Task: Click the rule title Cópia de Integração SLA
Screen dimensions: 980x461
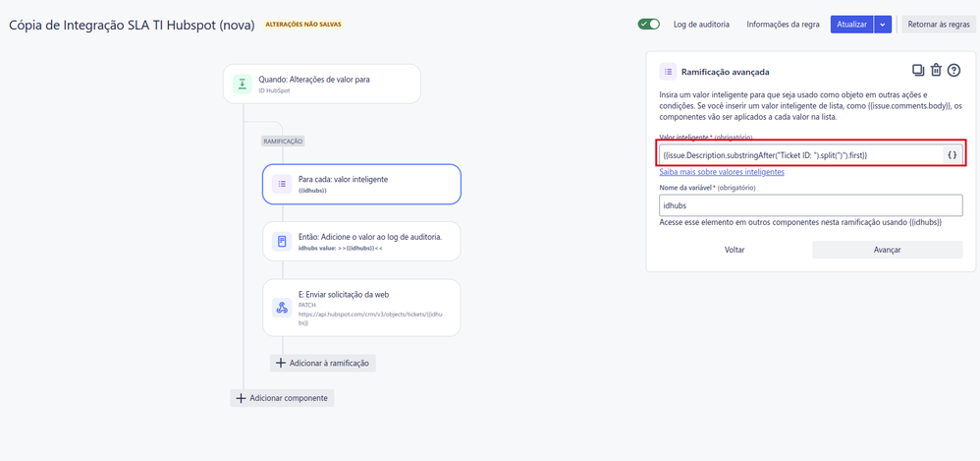Action: pos(132,26)
